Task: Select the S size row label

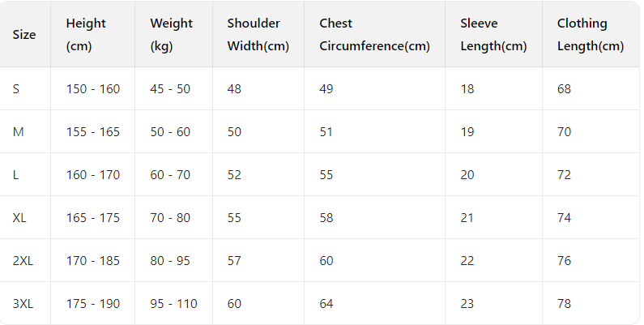Action: [x=16, y=89]
